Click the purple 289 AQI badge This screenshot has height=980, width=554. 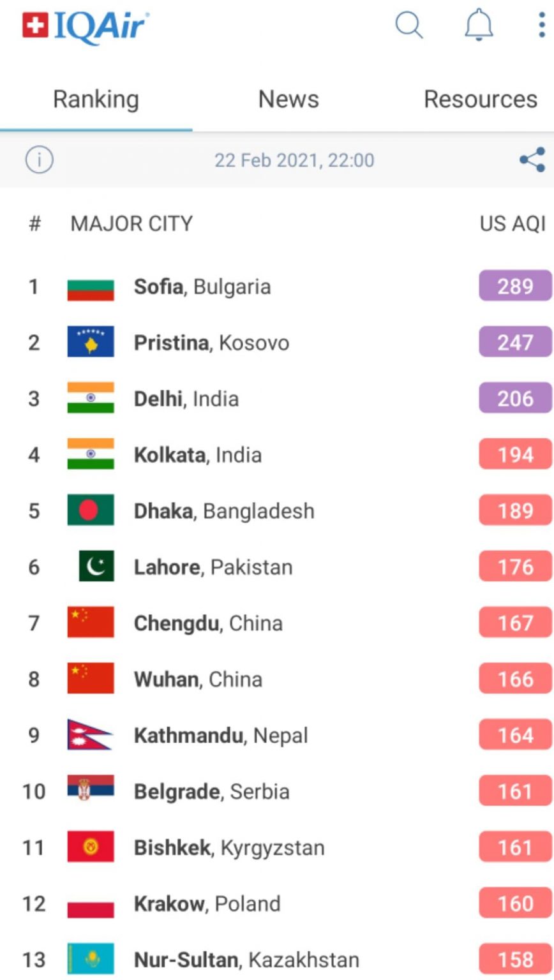(x=515, y=286)
